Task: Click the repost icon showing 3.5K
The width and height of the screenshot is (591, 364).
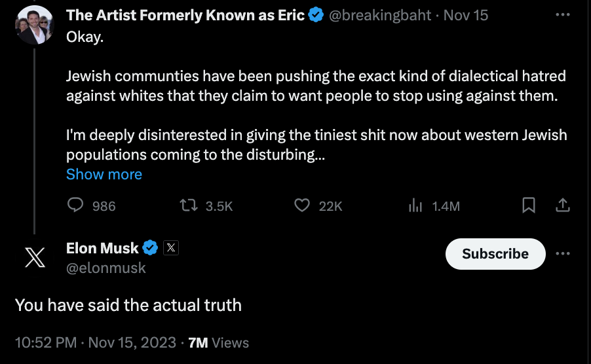Action: 189,206
